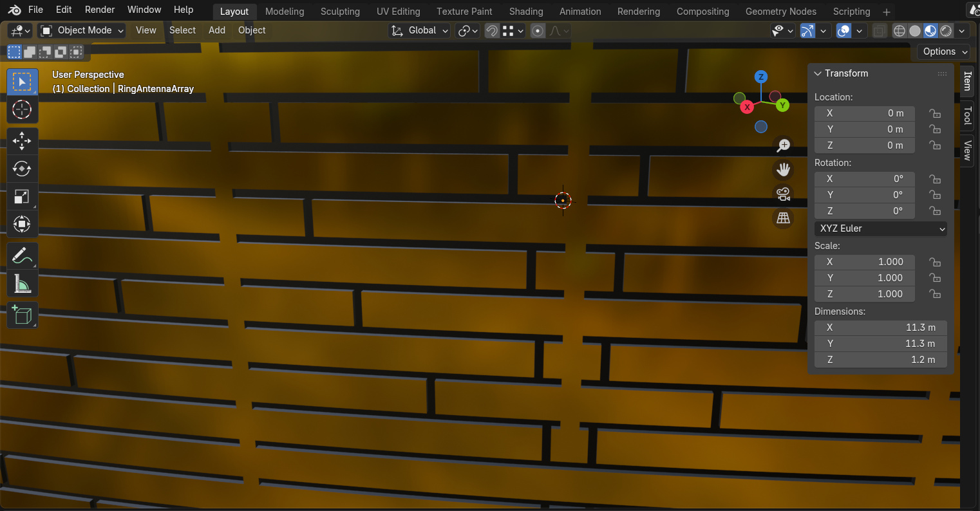Open the rotation mode dropdown showing XYZ Euler
This screenshot has width=980, height=511.
(x=880, y=228)
